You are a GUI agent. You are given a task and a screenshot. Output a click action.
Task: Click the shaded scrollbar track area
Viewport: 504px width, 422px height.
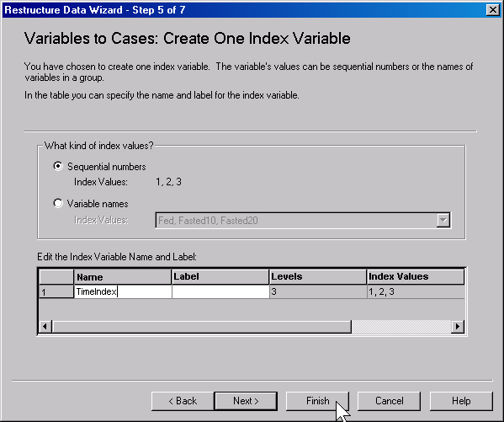(401, 327)
